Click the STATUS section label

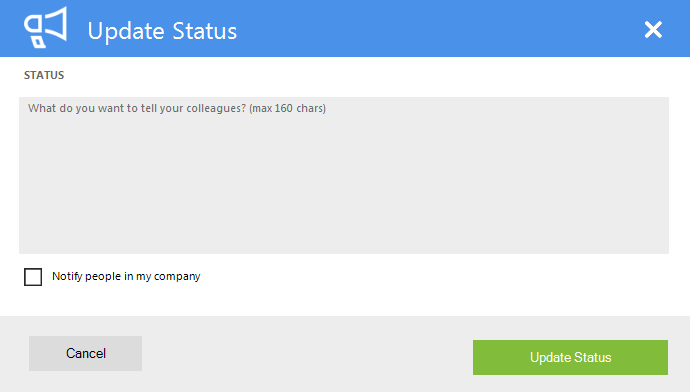44,75
